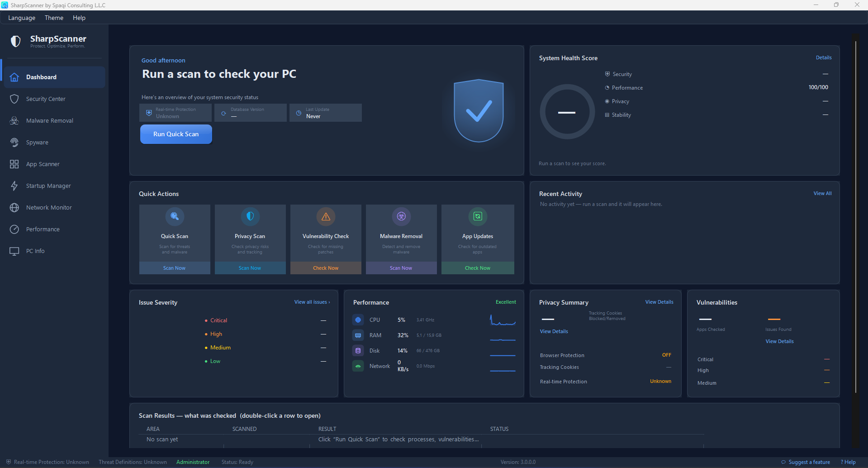Open Details link in System Health Score
Image resolution: width=868 pixels, height=468 pixels.
[x=824, y=57]
